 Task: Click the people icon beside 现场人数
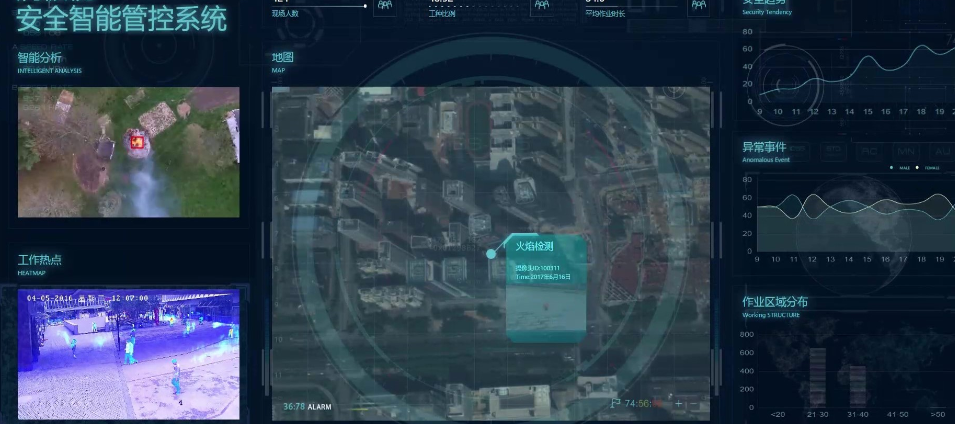[x=385, y=5]
